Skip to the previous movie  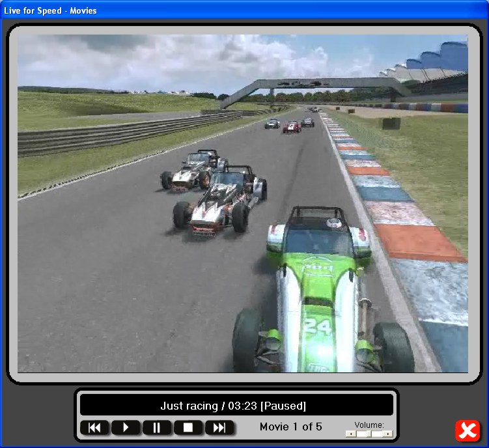tap(95, 427)
